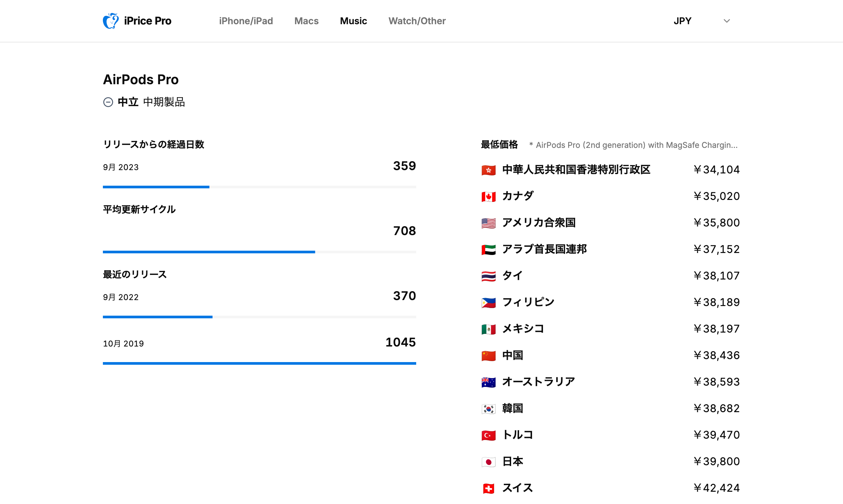
Task: Click the Switzerland flag icon
Action: tap(488, 488)
